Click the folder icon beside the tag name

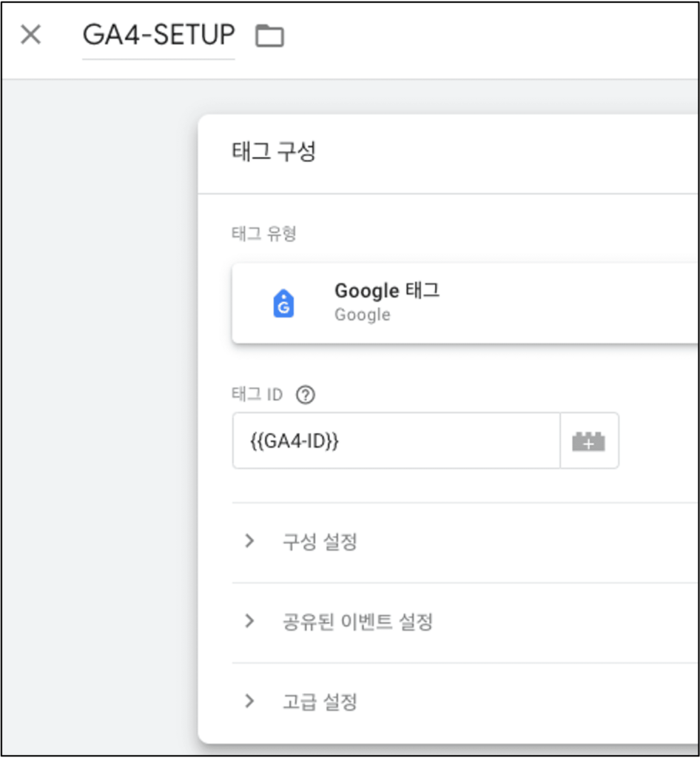tap(269, 36)
